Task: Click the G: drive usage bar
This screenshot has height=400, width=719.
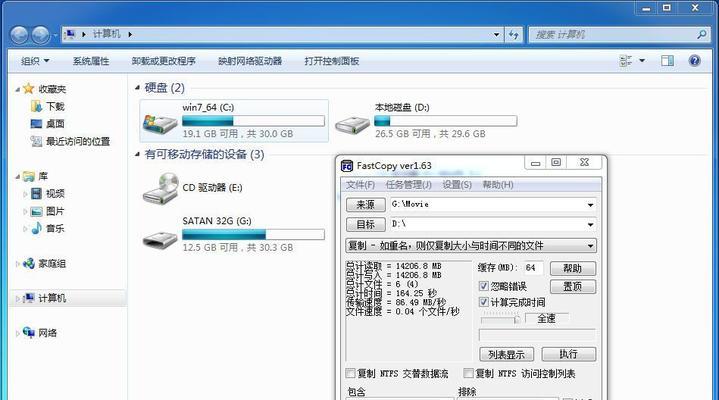Action: click(x=253, y=234)
